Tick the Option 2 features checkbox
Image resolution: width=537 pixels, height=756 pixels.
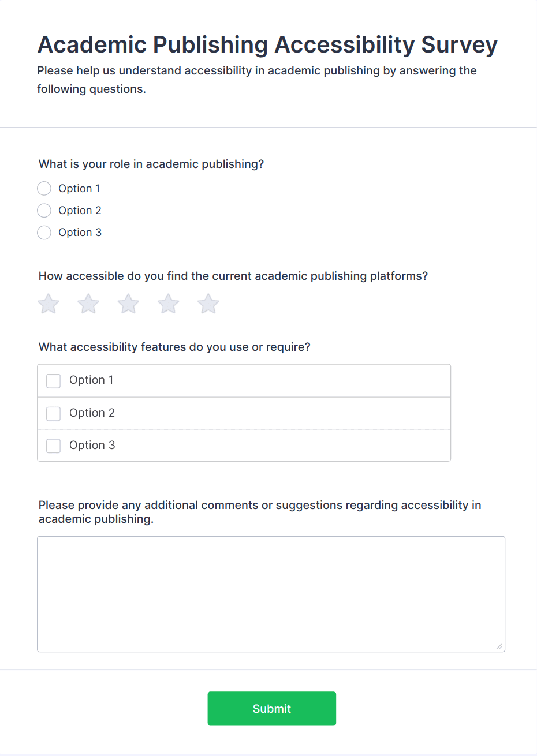click(54, 413)
